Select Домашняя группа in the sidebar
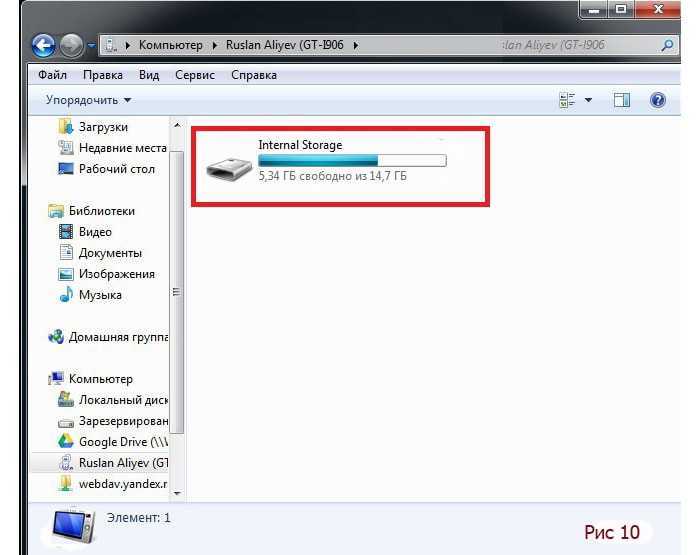The width and height of the screenshot is (700, 555). 118,337
